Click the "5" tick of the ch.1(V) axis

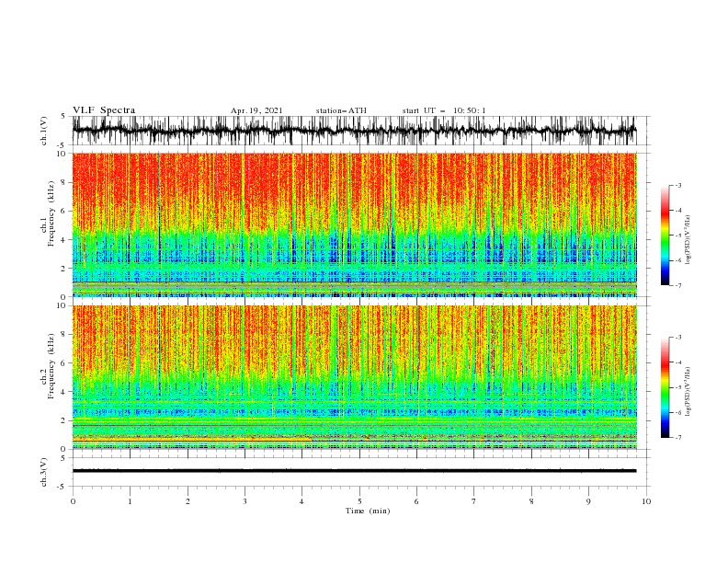pyautogui.click(x=63, y=116)
